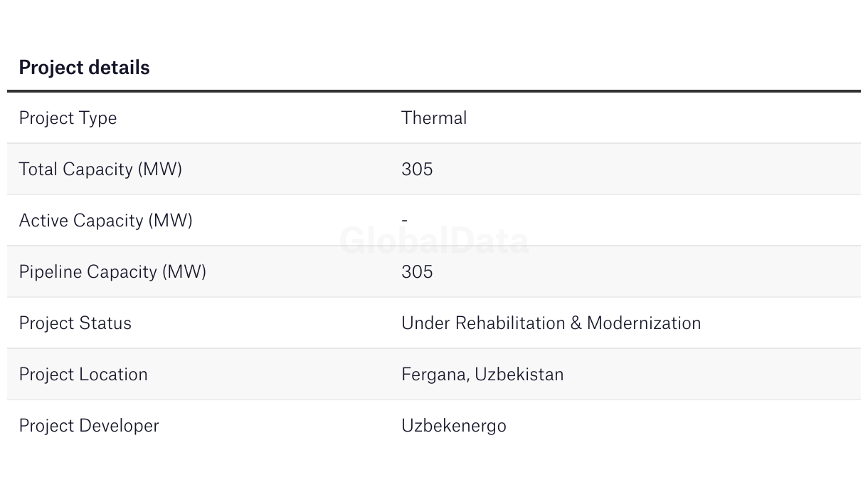868x480 pixels.
Task: Click the word Modernization in status
Action: tap(644, 323)
